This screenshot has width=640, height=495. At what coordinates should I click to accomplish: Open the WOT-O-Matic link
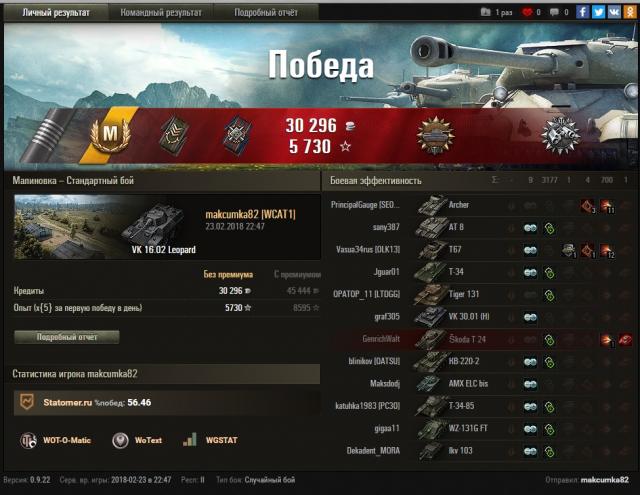point(56,440)
